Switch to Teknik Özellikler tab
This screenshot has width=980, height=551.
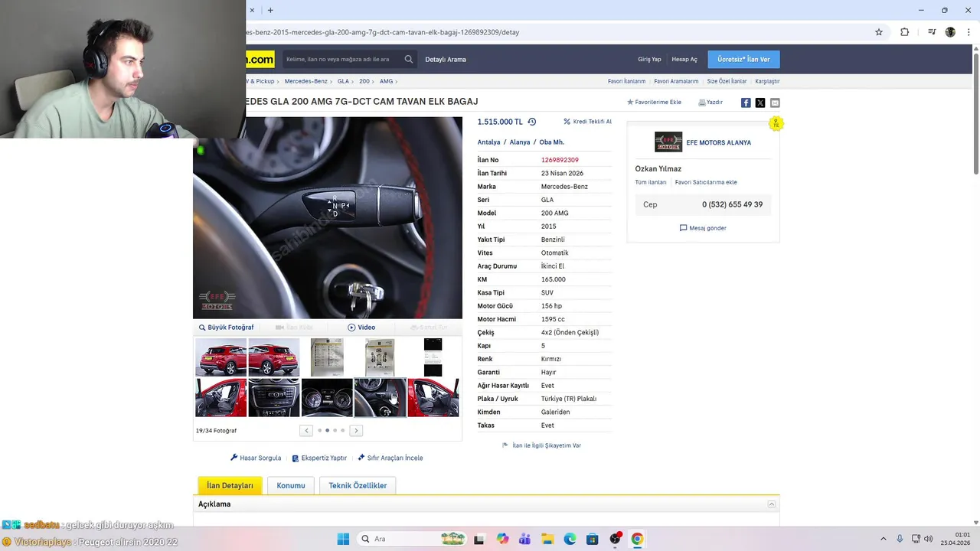(358, 485)
